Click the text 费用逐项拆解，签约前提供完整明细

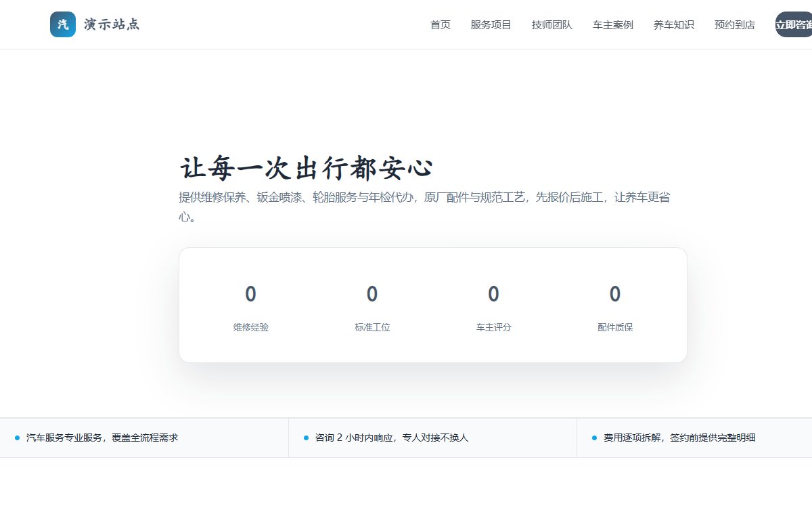[x=679, y=438]
